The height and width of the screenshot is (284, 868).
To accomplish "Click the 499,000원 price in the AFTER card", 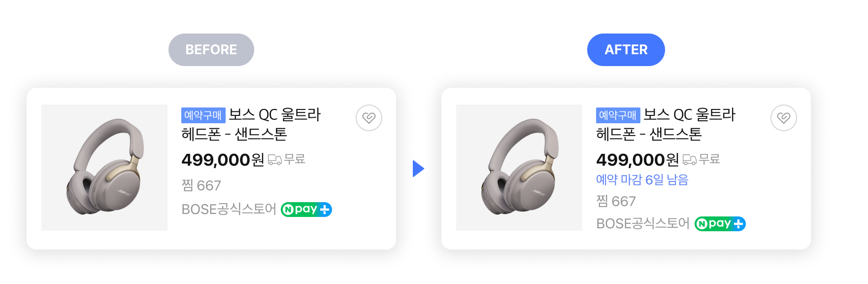I will point(637,160).
